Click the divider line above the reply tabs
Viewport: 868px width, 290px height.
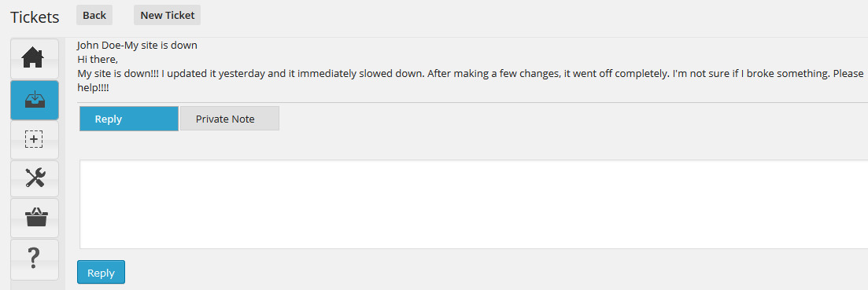tap(472, 102)
